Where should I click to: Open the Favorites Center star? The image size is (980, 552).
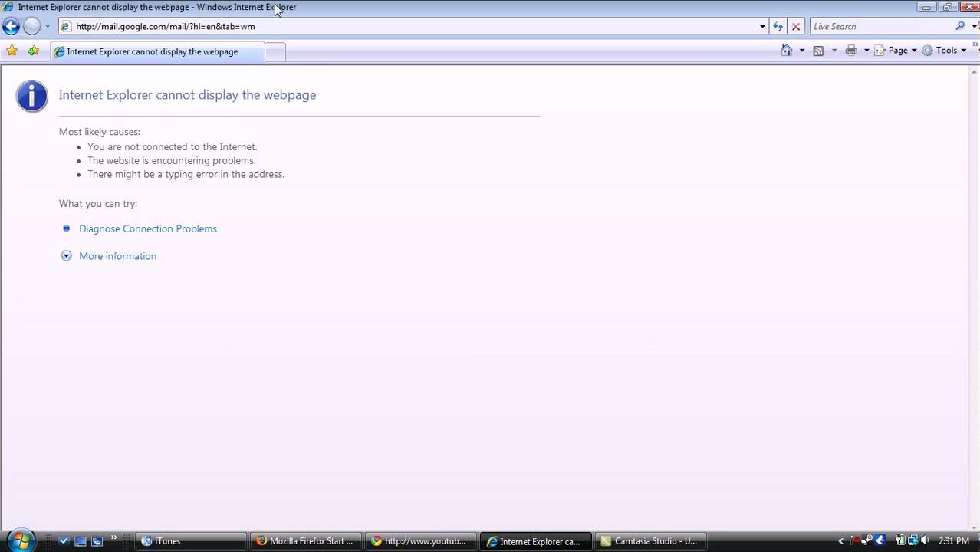pos(12,51)
